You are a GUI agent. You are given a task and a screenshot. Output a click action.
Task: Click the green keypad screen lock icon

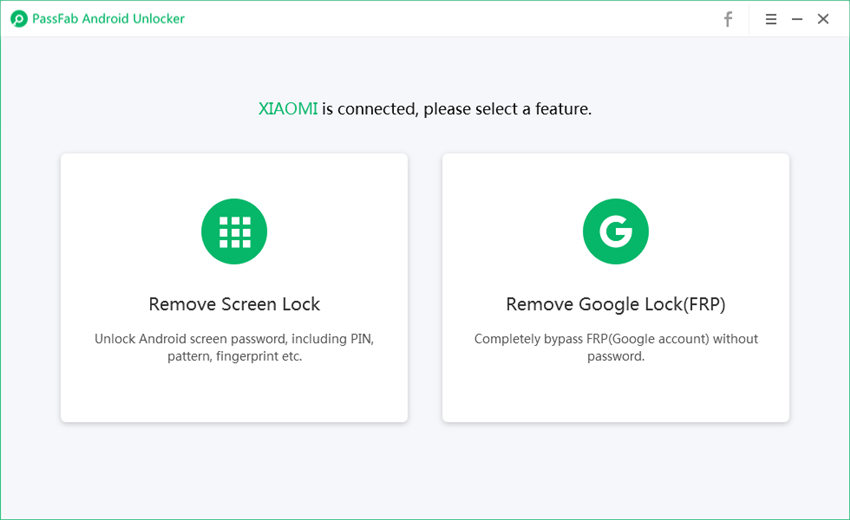point(234,232)
